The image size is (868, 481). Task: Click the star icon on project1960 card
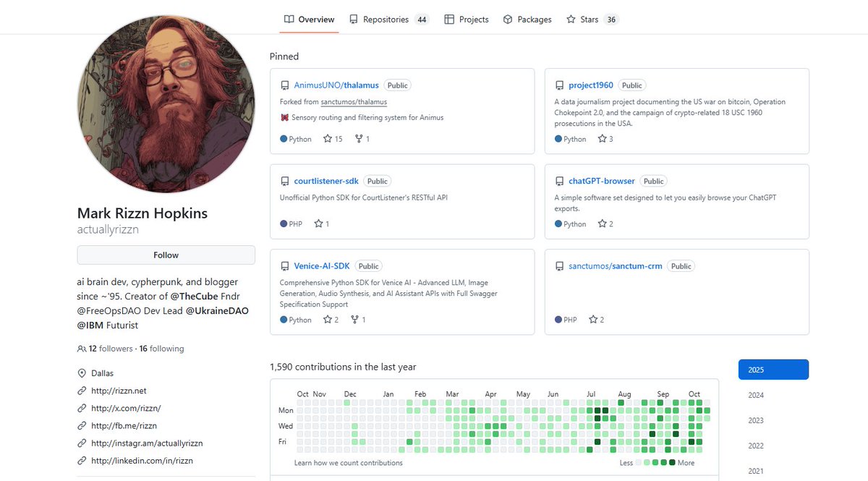602,139
